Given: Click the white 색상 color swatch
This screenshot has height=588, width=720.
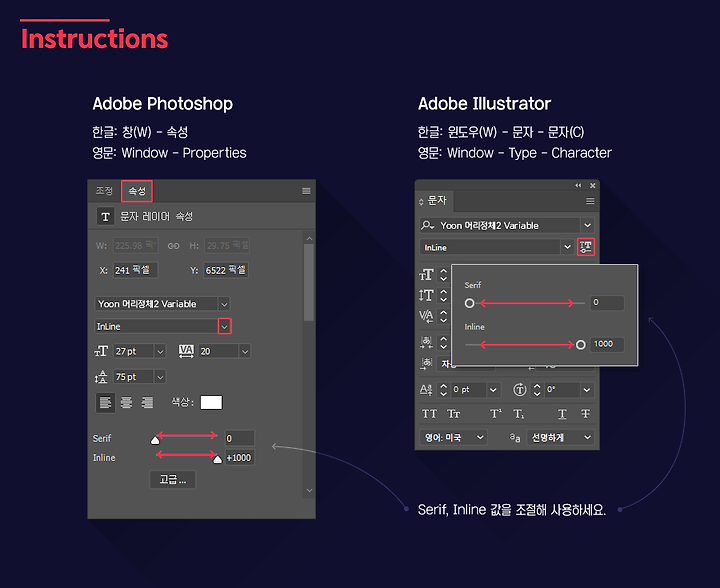Looking at the screenshot, I should [x=211, y=403].
